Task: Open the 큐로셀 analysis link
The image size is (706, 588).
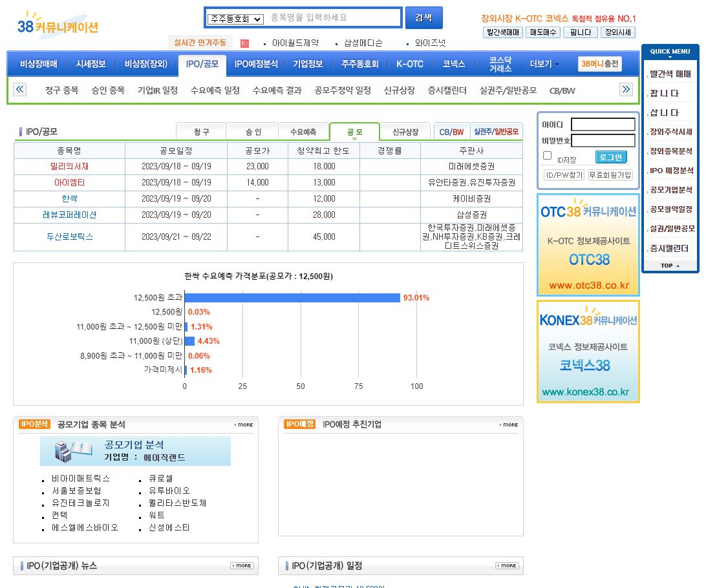Action: click(161, 479)
